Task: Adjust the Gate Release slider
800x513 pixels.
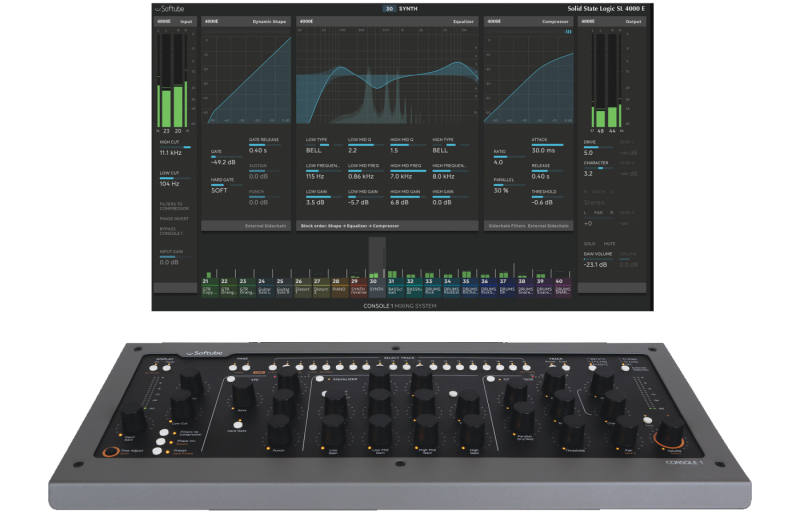Action: (264, 144)
